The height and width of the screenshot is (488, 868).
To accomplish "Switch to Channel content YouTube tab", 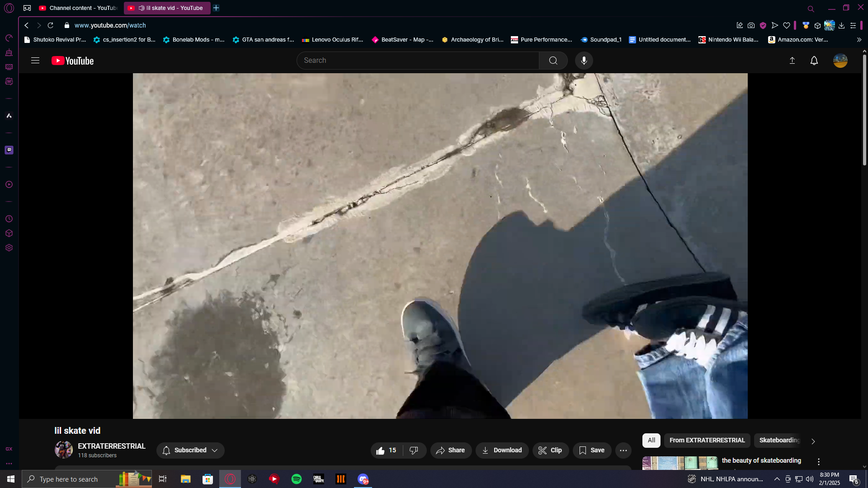I will [78, 8].
